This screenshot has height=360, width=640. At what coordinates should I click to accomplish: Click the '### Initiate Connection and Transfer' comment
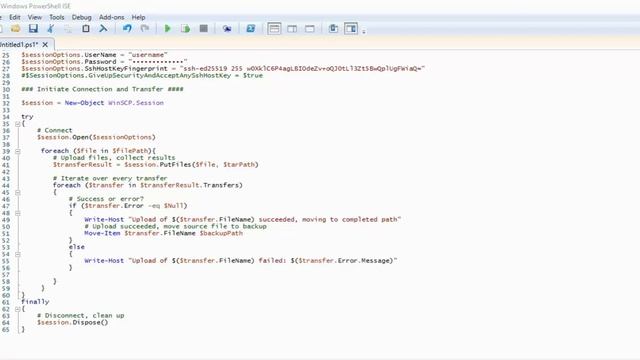102,89
